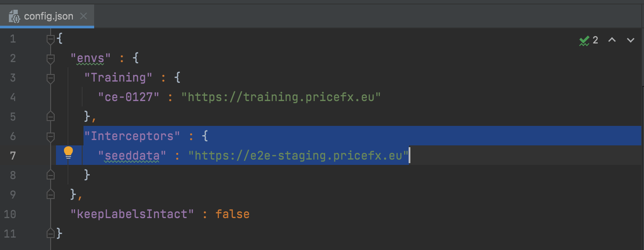Click the yellow lightbulb intention icon
This screenshot has height=250, width=644.
(68, 152)
